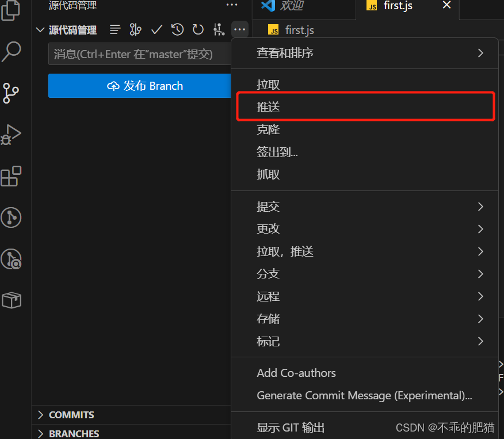504x439 pixels.
Task: Click the commit checkmark icon
Action: [x=156, y=30]
